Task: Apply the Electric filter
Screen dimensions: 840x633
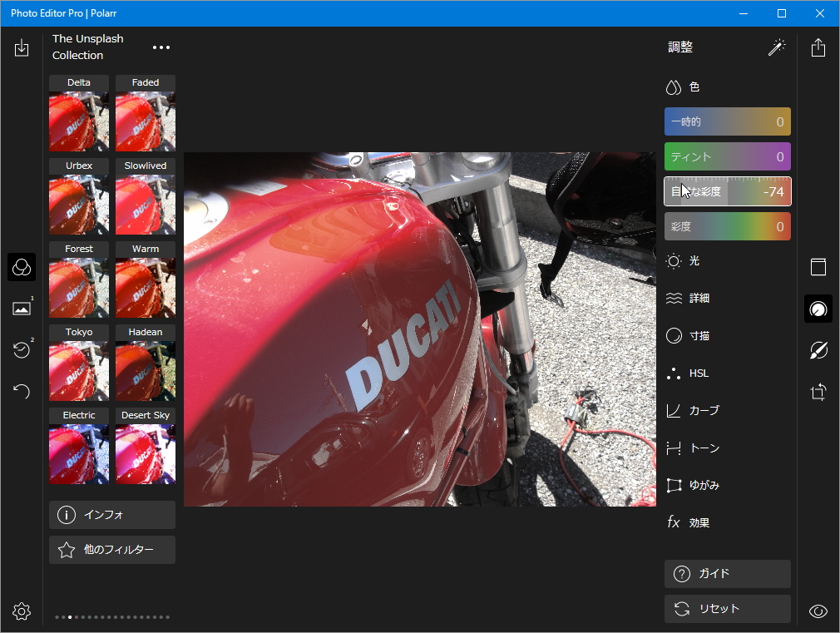Action: pyautogui.click(x=79, y=445)
